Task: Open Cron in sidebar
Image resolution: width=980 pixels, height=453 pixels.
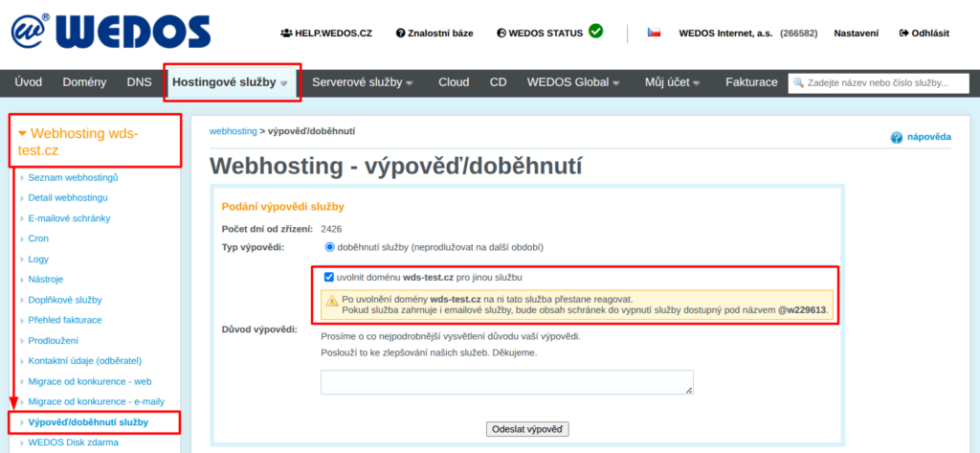Action: [x=38, y=238]
